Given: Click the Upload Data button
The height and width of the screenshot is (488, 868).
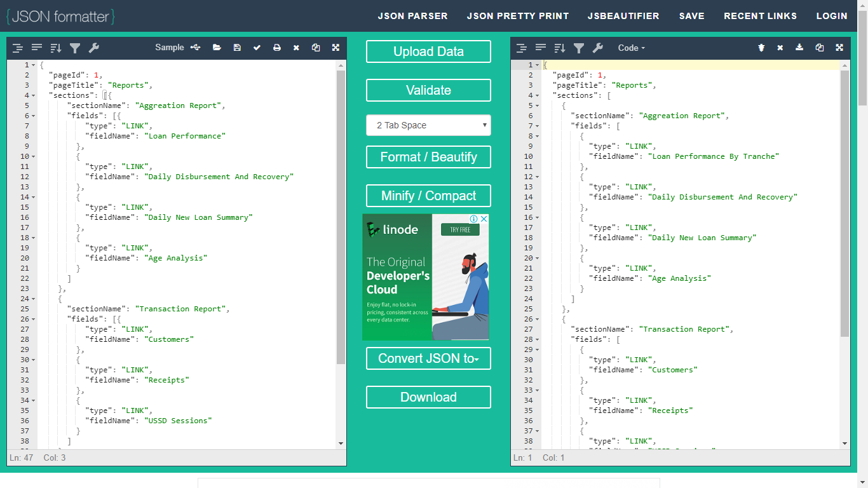Looking at the screenshot, I should pyautogui.click(x=428, y=51).
